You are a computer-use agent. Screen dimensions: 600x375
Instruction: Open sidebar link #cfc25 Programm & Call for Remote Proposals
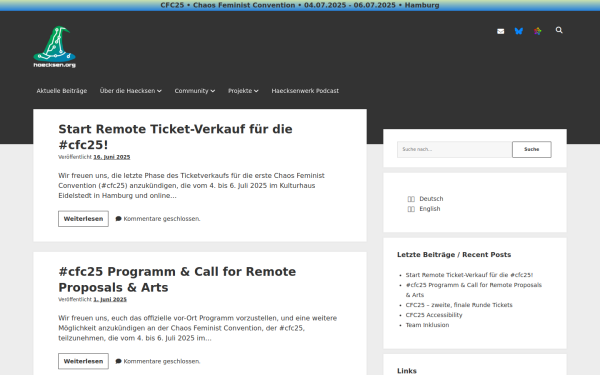tap(474, 290)
